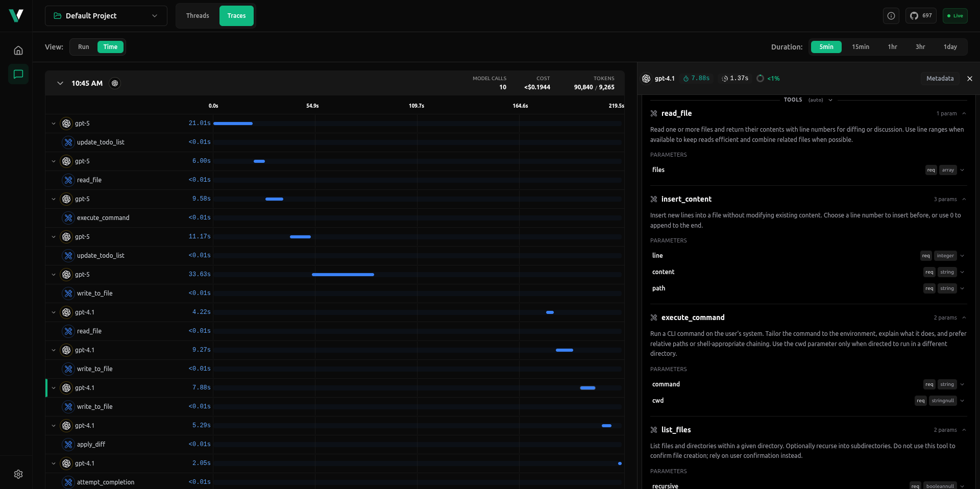Collapse the 10:45 AM trace group
The image size is (980, 489).
click(60, 83)
